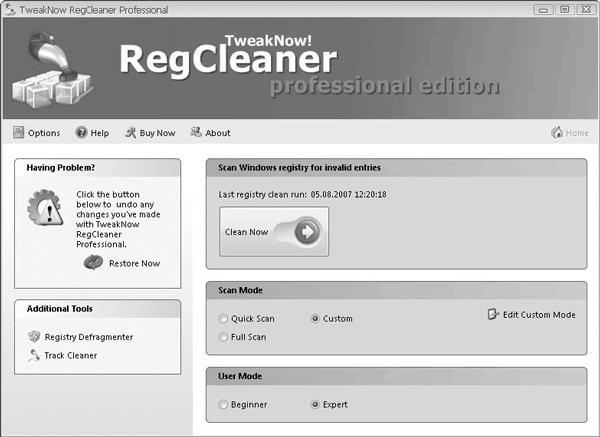Screen dimensions: 600x437
Task: Click the TweakNow title bar app icon
Action: click(x=10, y=9)
